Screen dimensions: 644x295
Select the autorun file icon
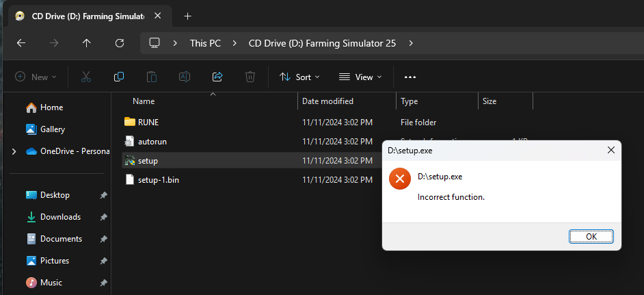pos(130,142)
